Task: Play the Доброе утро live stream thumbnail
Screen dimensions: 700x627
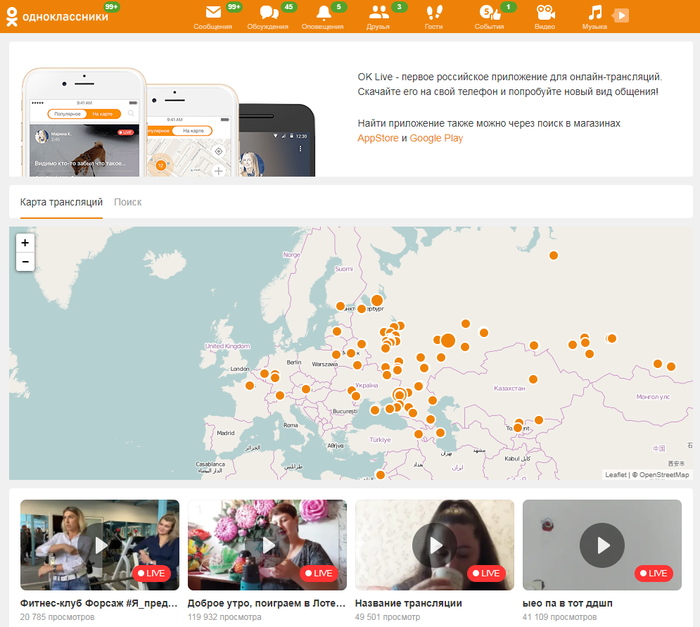Action: 267,545
